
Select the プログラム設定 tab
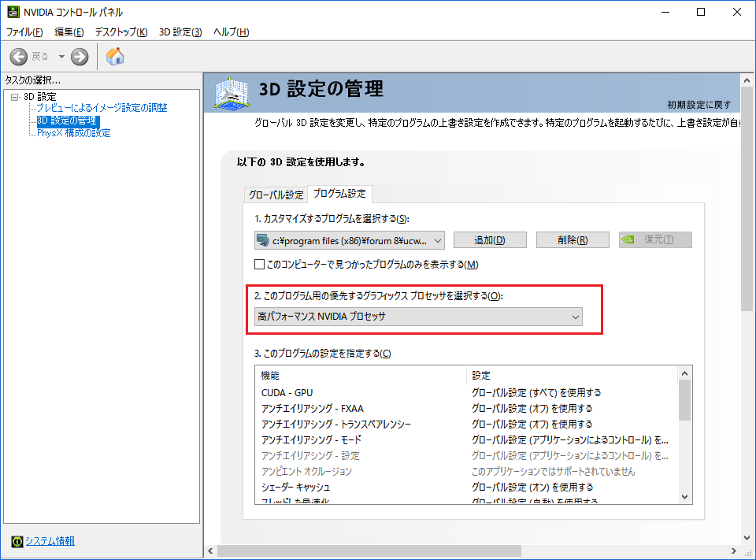tap(339, 194)
